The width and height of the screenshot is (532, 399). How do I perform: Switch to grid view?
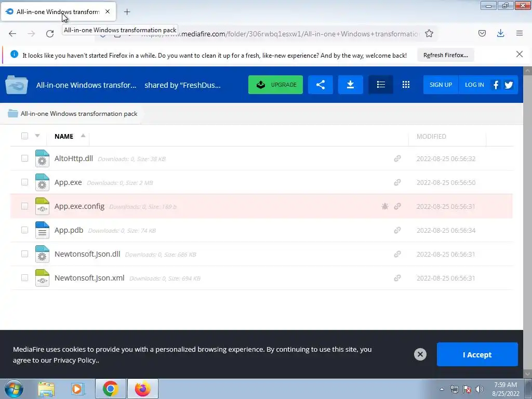click(406, 85)
